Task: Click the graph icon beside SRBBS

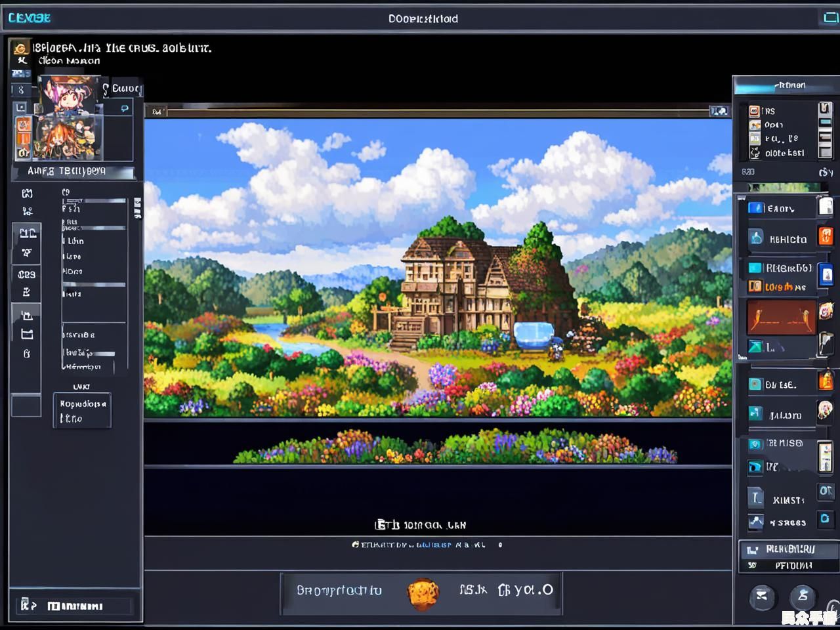Action: (756, 522)
